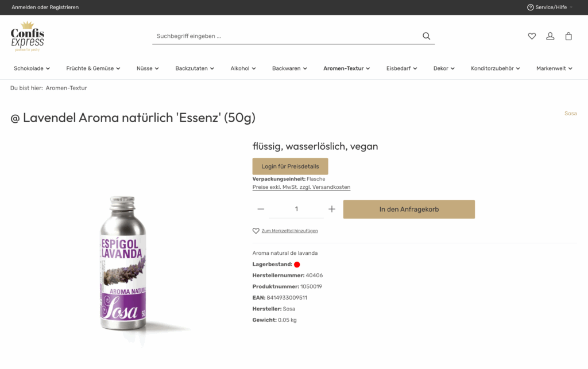Increase quantity with the plus icon
The image size is (588, 369).
point(332,209)
